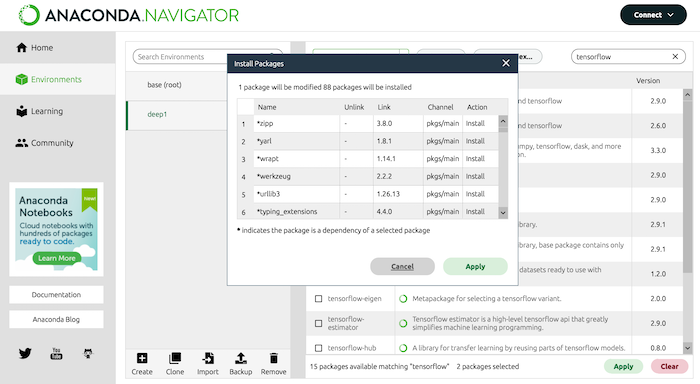Select the *zipp row in the dialog

(x=368, y=124)
